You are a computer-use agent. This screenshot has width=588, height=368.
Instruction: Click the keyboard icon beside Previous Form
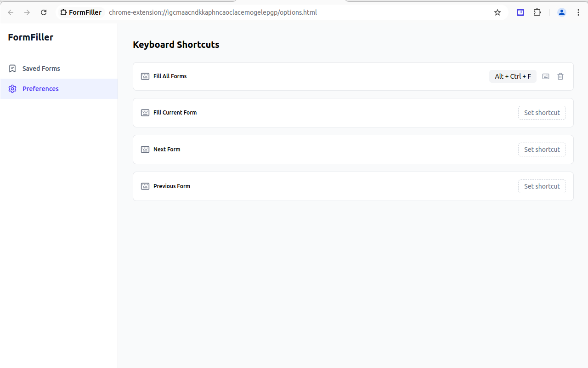pyautogui.click(x=145, y=186)
